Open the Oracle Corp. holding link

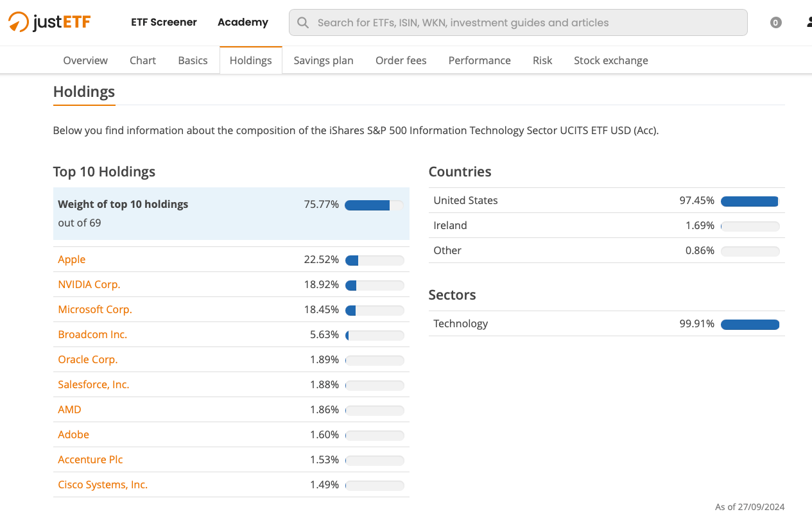[x=88, y=359]
